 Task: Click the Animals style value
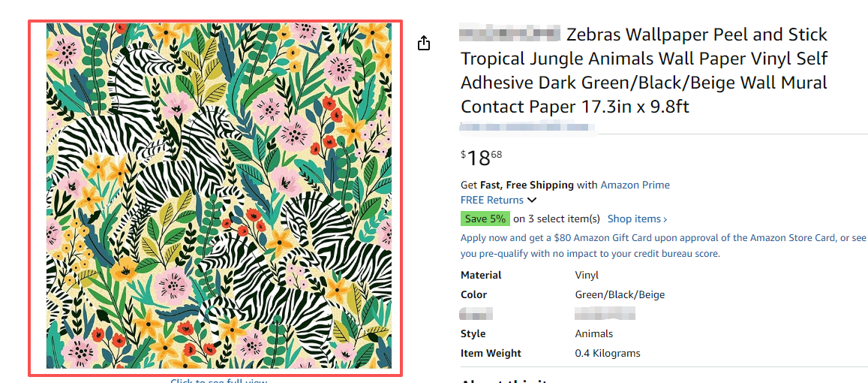click(593, 333)
